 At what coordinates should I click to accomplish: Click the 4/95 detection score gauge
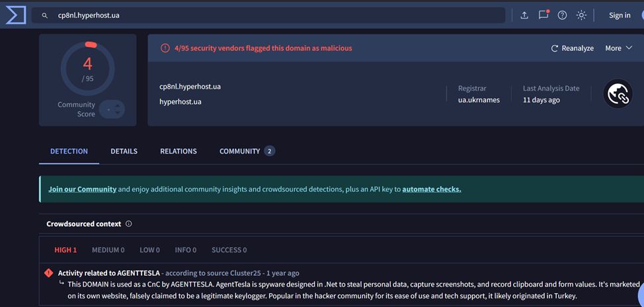(x=87, y=68)
